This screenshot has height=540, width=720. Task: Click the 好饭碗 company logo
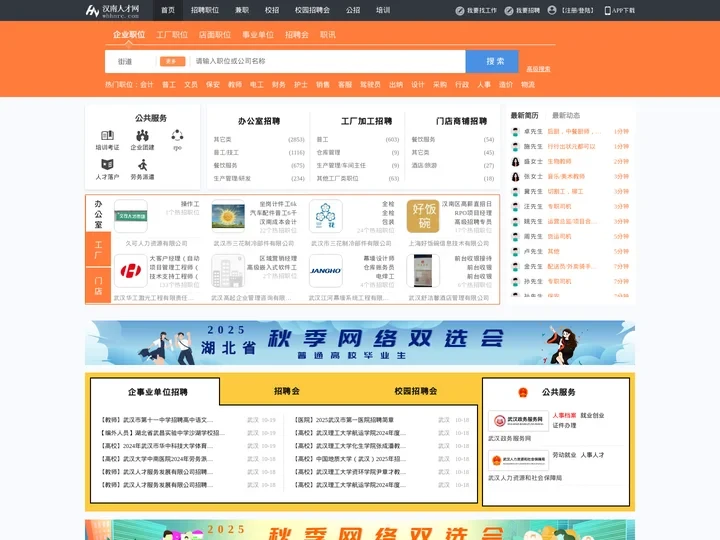[x=423, y=216]
